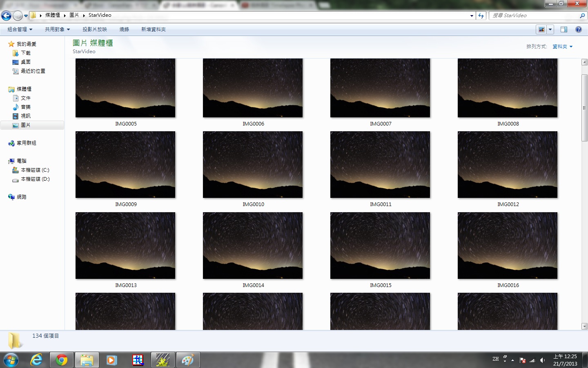Click the Forward navigation arrow
The width and height of the screenshot is (588, 368).
18,16
